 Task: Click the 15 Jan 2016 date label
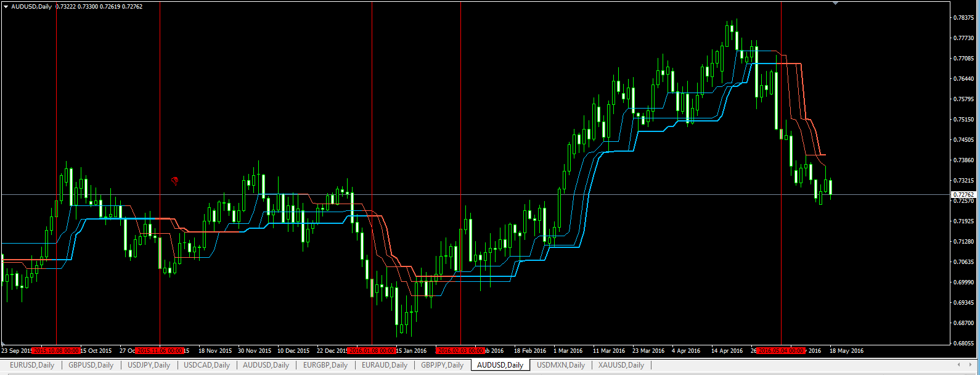[x=412, y=350]
